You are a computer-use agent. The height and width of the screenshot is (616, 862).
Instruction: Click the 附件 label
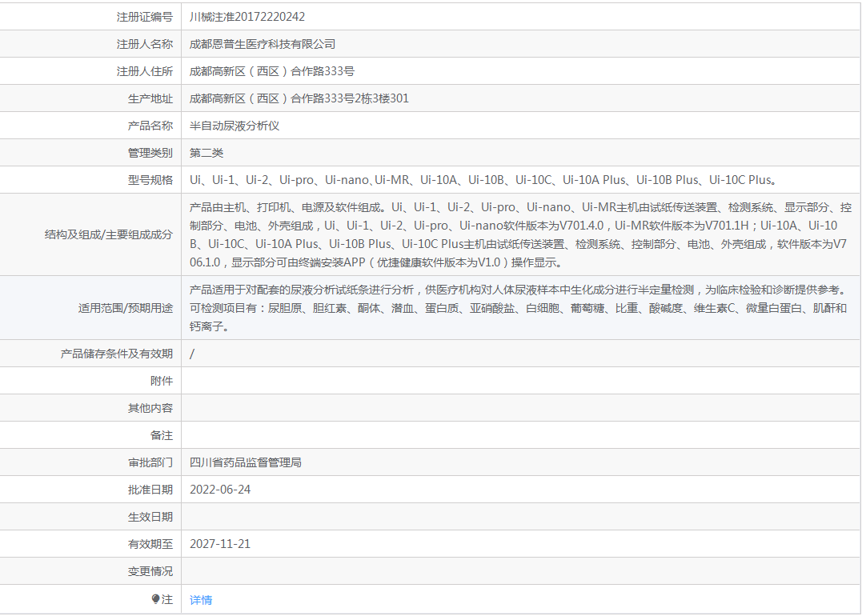tap(162, 381)
